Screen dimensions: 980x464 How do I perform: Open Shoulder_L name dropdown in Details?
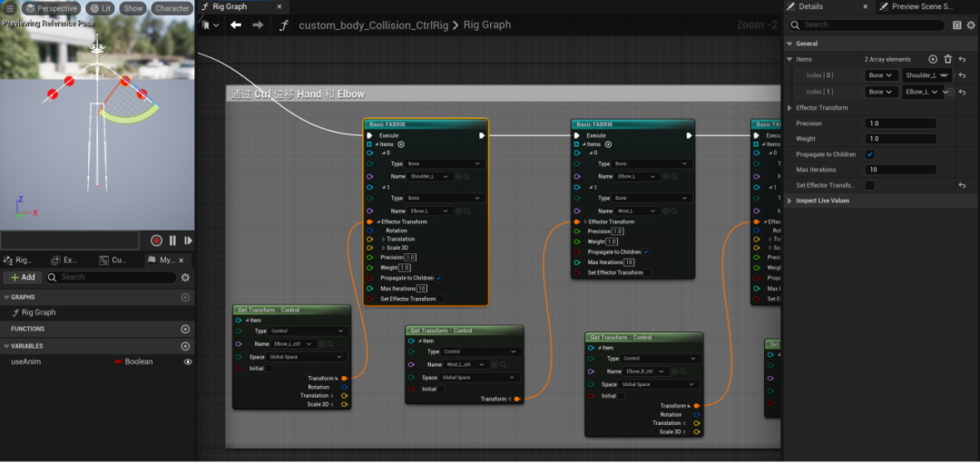tap(926, 75)
